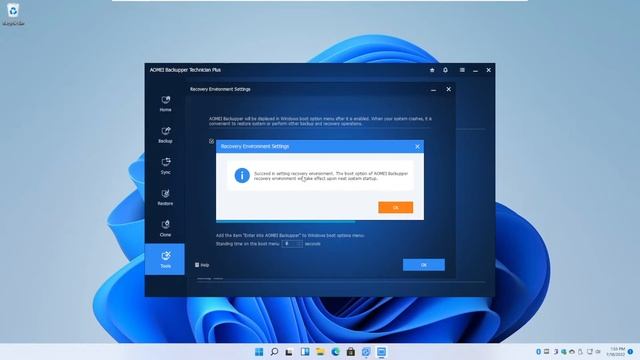
Task: Launch Microsoft Edge from the taskbar
Action: tap(335, 352)
